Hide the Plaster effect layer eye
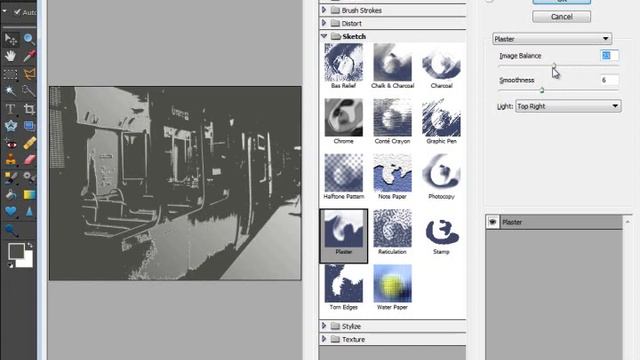640x360 pixels. 492,222
